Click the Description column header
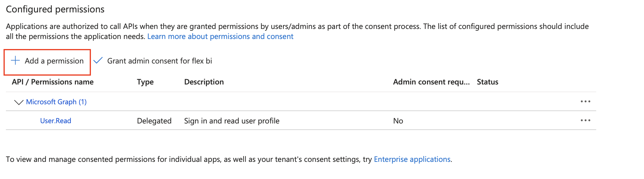Viewport: 644px width, 179px height. 204,82
